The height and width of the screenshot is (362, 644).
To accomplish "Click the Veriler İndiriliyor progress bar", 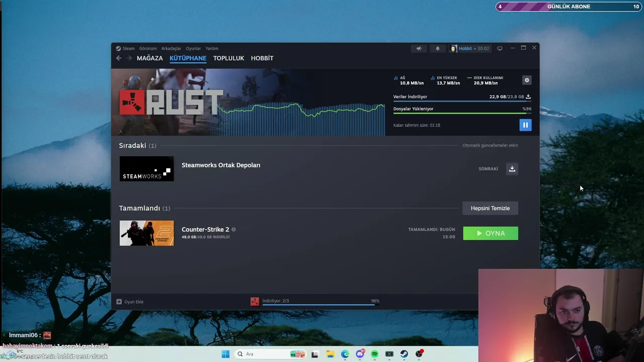I will click(462, 101).
